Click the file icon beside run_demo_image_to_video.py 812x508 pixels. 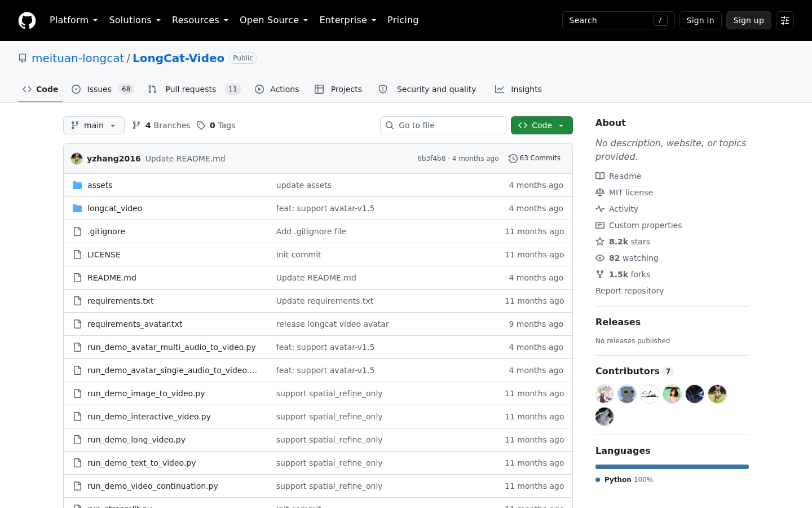pos(77,393)
